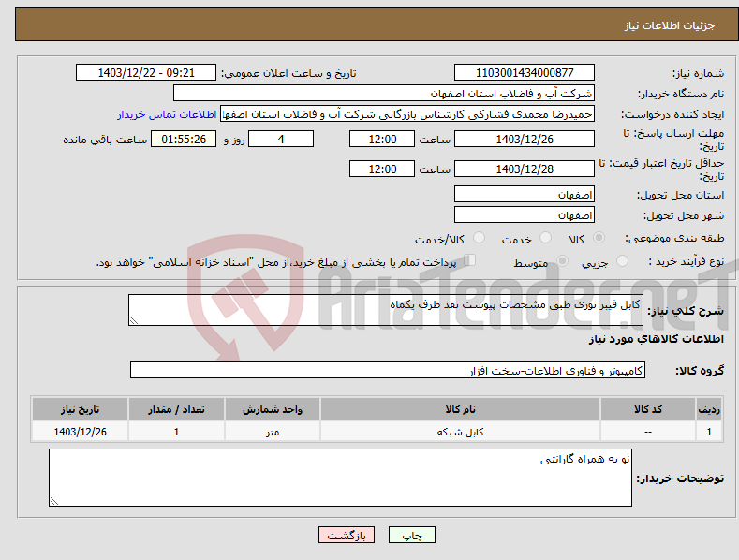Screen dimensions: 739x560
Task: Click the request creator name field
Action: (407, 114)
